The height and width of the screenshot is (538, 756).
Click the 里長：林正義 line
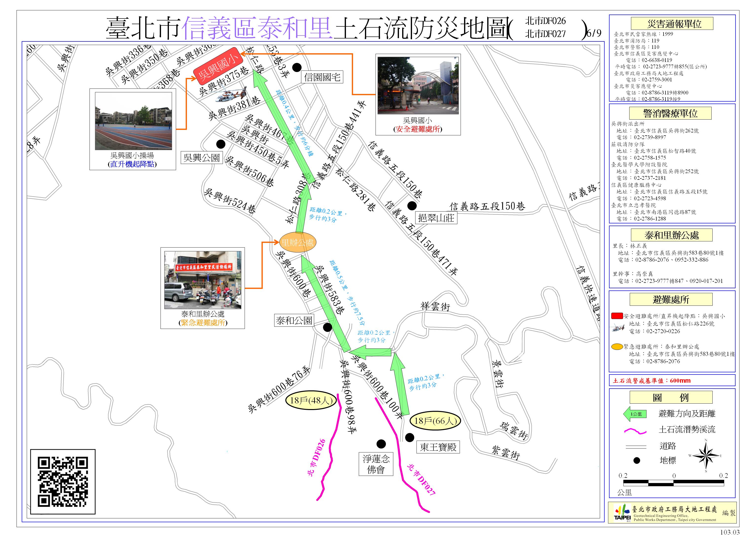[x=630, y=246]
